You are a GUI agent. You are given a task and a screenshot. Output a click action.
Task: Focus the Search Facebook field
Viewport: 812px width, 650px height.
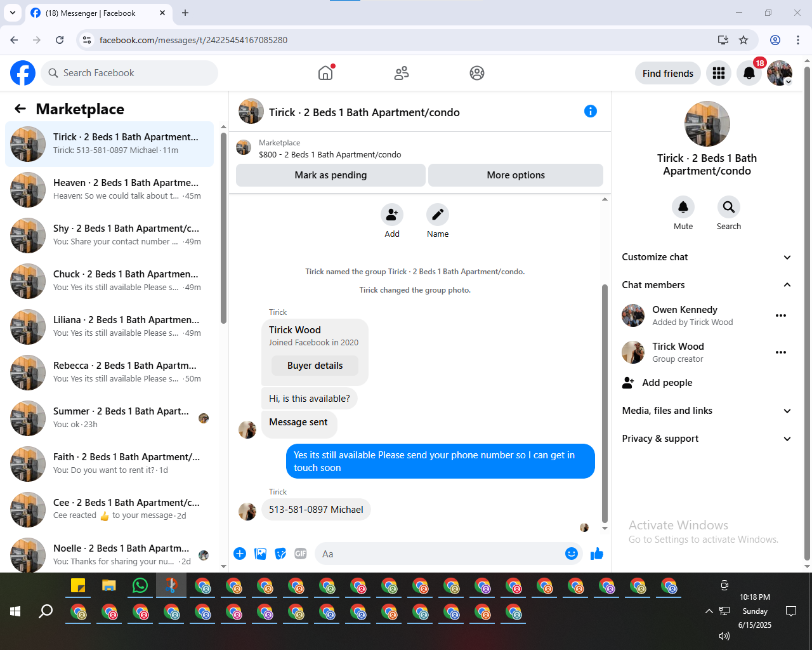pyautogui.click(x=129, y=73)
